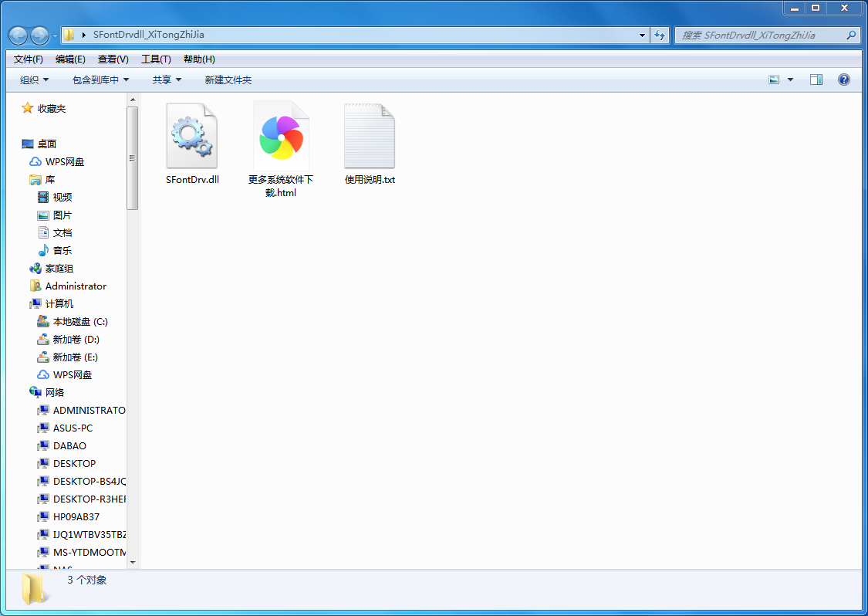Click the 图片 pictures icon
868x616 pixels.
[x=43, y=215]
